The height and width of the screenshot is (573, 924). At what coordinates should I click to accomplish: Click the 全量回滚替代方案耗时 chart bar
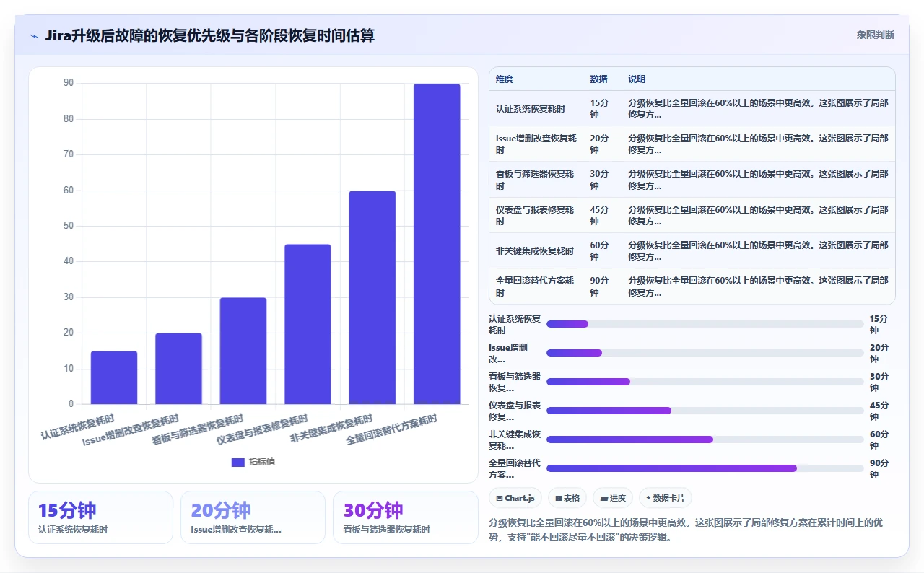pos(437,244)
